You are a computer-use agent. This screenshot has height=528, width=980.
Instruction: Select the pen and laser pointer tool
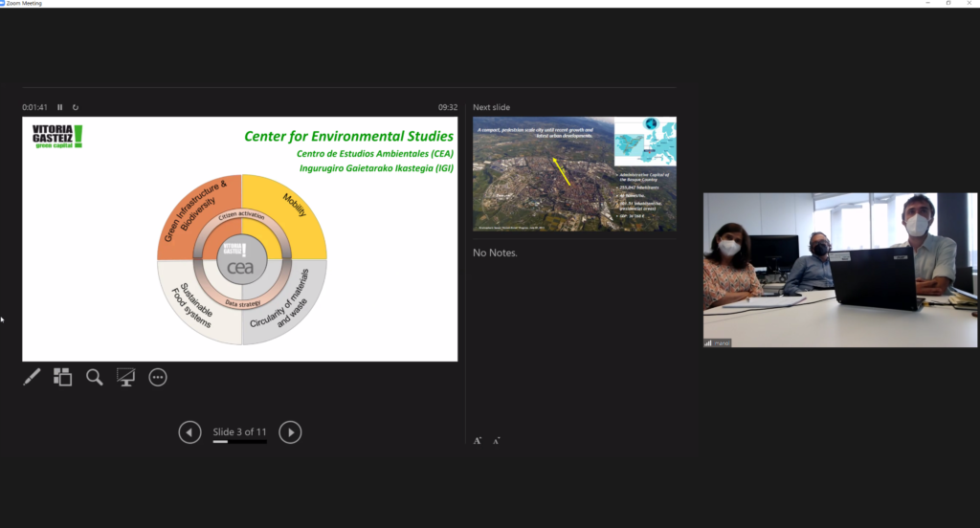click(x=32, y=377)
